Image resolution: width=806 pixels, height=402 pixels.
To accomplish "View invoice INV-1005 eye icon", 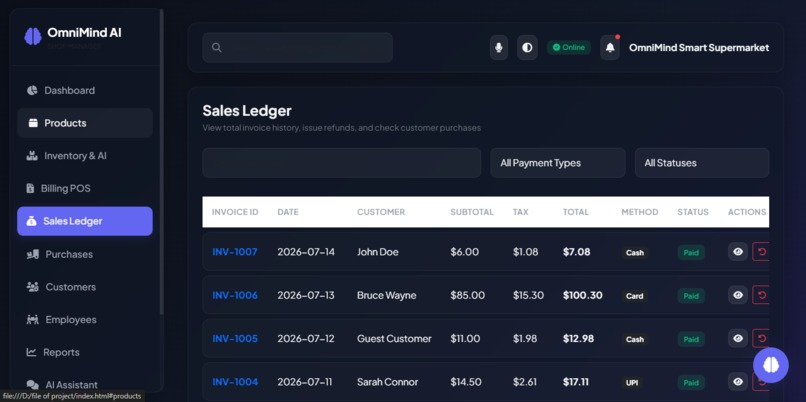I will [x=738, y=338].
